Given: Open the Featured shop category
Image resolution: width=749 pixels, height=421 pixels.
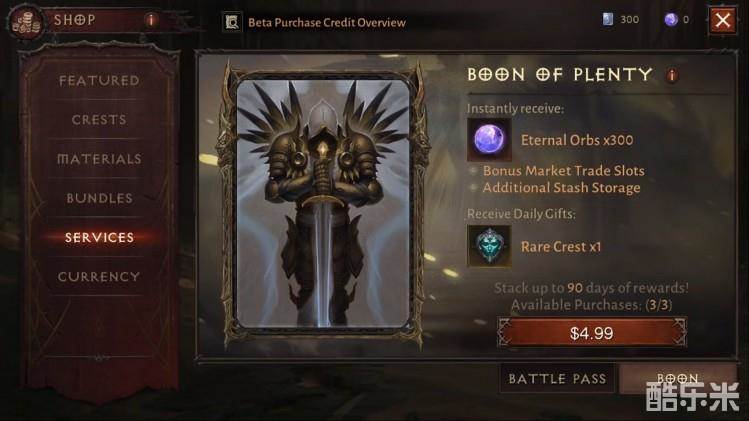Looking at the screenshot, I should point(99,80).
